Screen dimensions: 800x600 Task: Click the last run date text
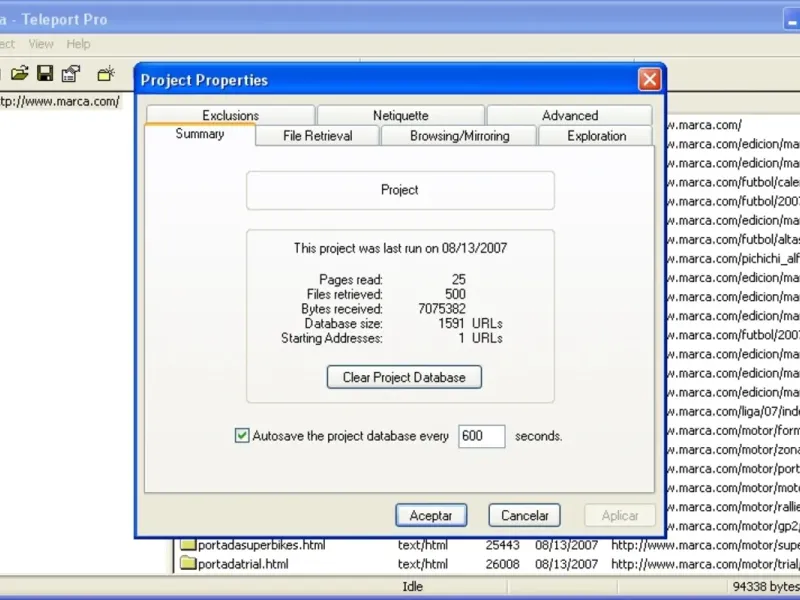tap(400, 248)
